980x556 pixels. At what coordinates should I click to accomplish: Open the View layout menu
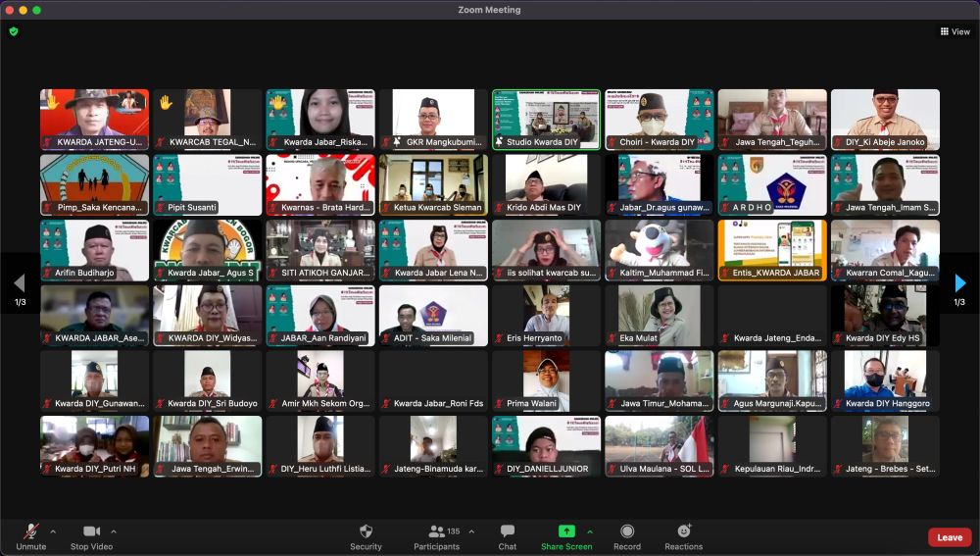point(955,31)
